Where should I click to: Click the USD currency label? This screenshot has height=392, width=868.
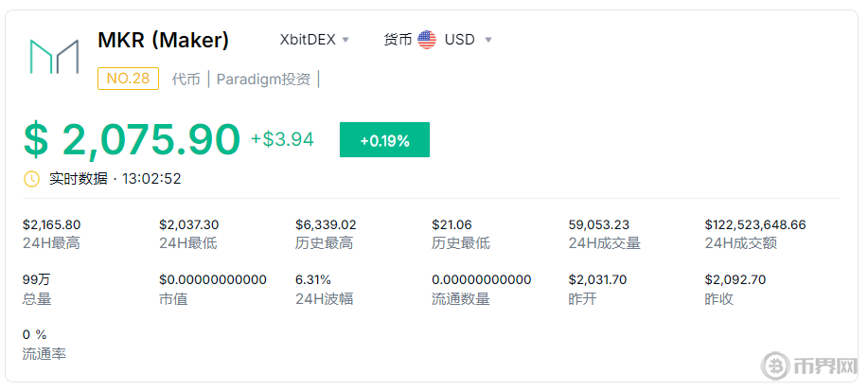point(460,40)
